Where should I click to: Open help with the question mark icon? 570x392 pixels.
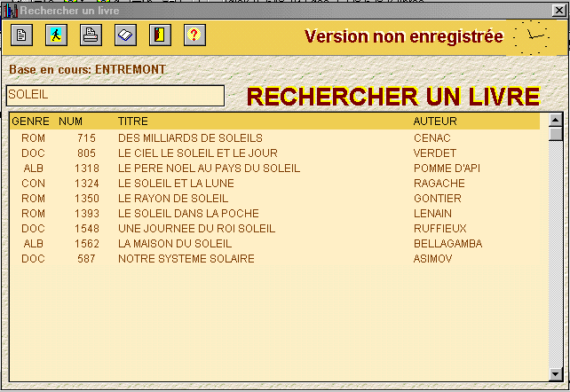pos(194,35)
